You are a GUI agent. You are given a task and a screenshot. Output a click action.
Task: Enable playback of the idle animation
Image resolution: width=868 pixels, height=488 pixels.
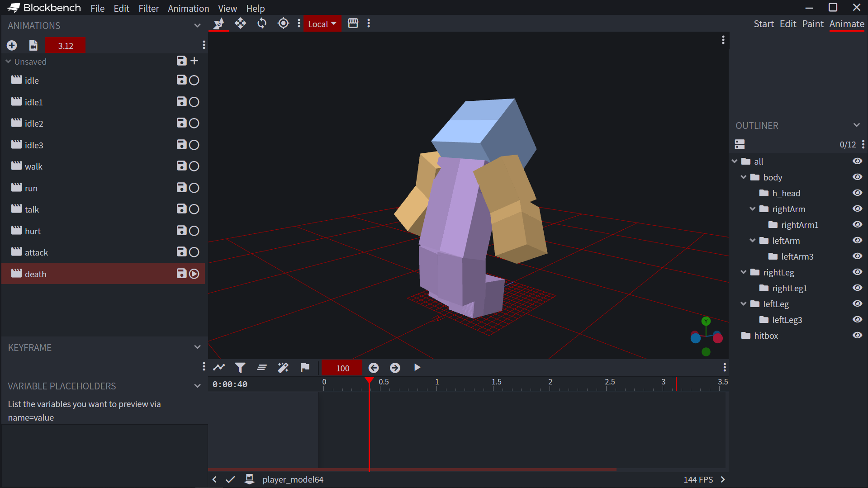(194, 80)
